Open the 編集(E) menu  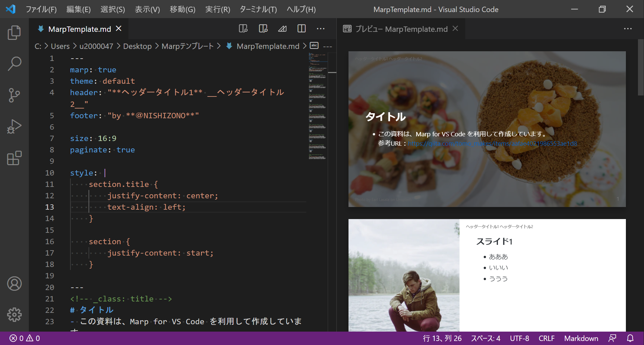pyautogui.click(x=78, y=9)
